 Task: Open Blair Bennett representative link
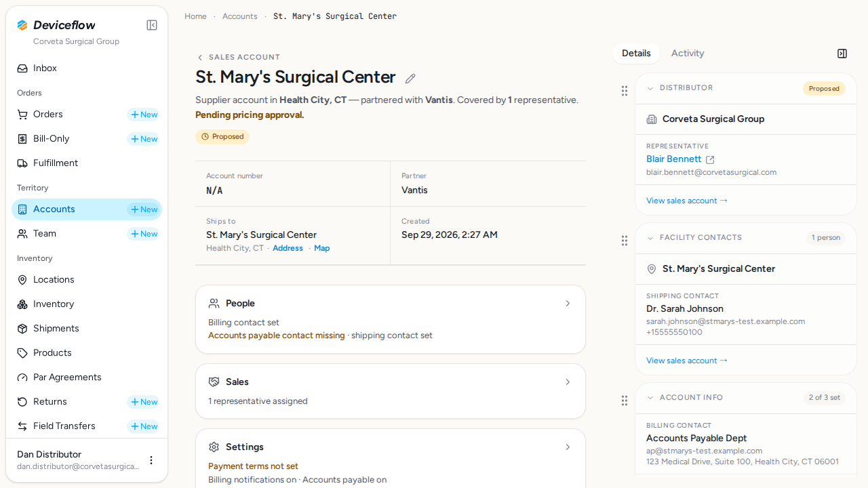pyautogui.click(x=674, y=159)
